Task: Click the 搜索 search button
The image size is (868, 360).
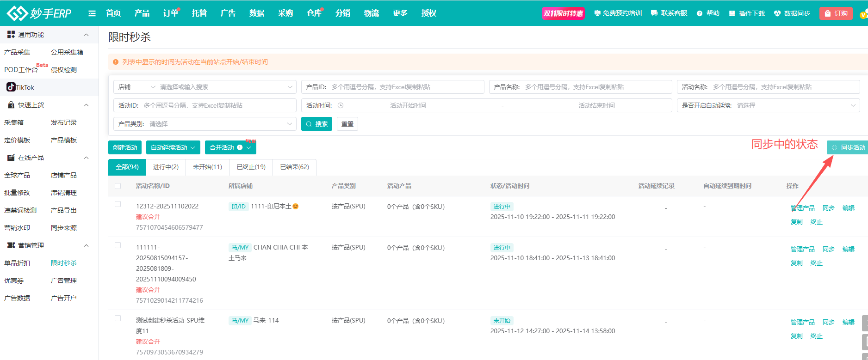Action: [x=316, y=124]
